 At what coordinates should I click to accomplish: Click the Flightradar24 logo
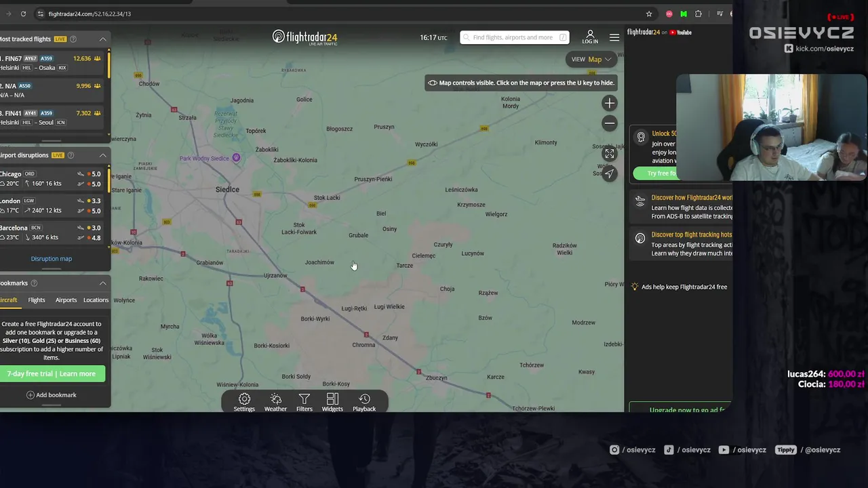pyautogui.click(x=304, y=37)
